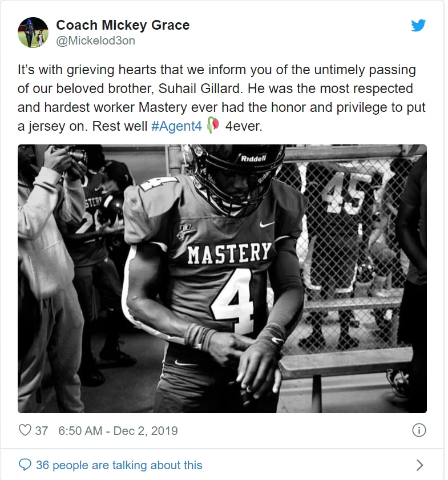Expand the conversation with the right chevron
The image size is (448, 480).
click(419, 465)
